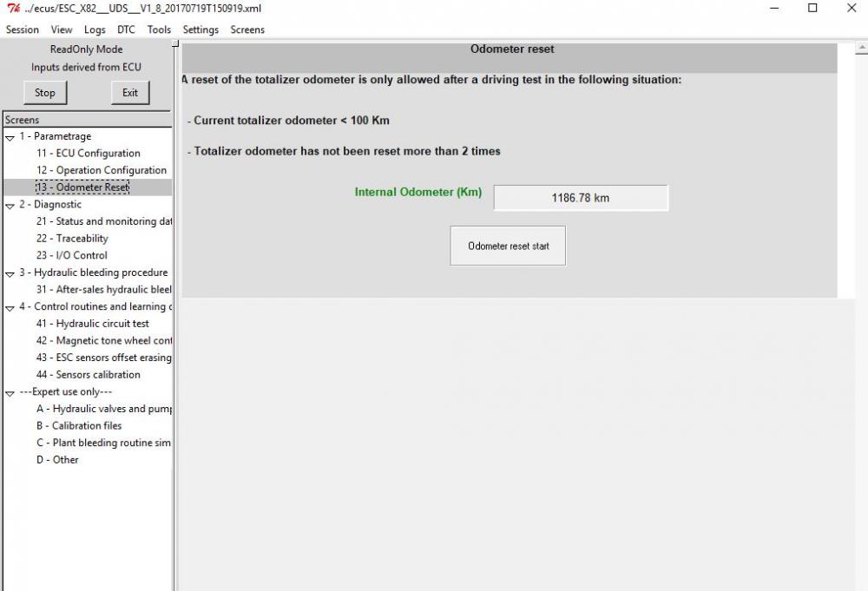Screen dimensions: 868x591
Task: Open the DTC menu
Action: 126,30
